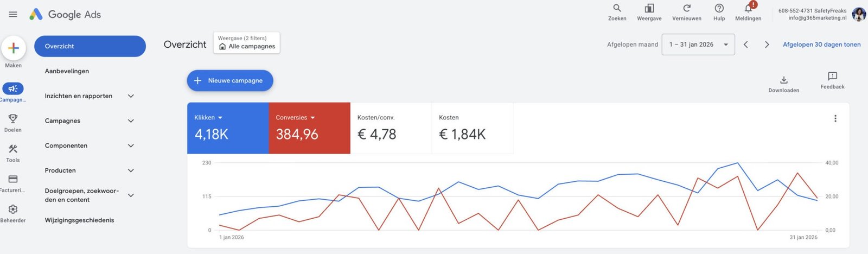Open the Feedback icon
This screenshot has height=254, width=868.
click(832, 77)
